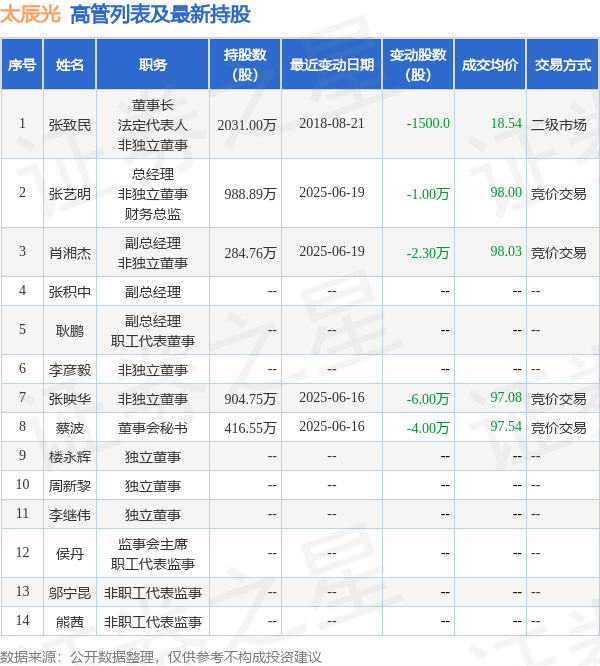Click holdings value 904.75万
This screenshot has width=600, height=666.
(250, 399)
